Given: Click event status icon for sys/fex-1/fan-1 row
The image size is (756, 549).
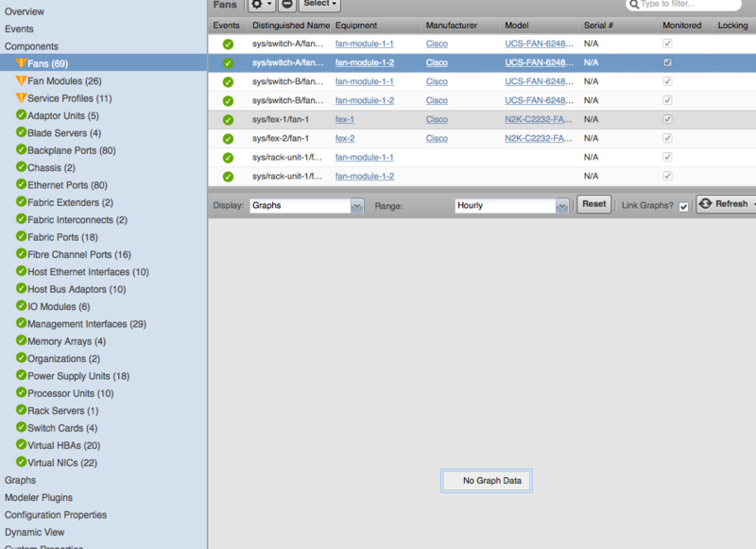Looking at the screenshot, I should coord(228,120).
